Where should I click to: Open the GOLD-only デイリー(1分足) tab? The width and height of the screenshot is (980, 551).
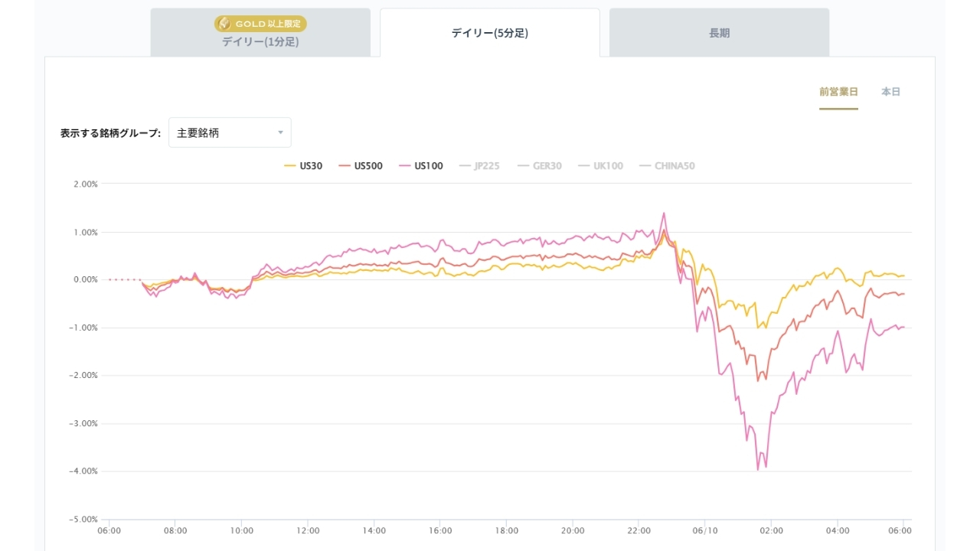(x=260, y=32)
